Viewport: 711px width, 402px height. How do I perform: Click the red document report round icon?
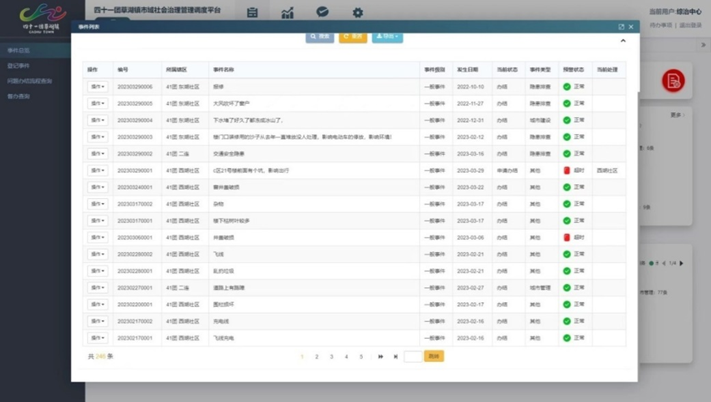pos(673,81)
